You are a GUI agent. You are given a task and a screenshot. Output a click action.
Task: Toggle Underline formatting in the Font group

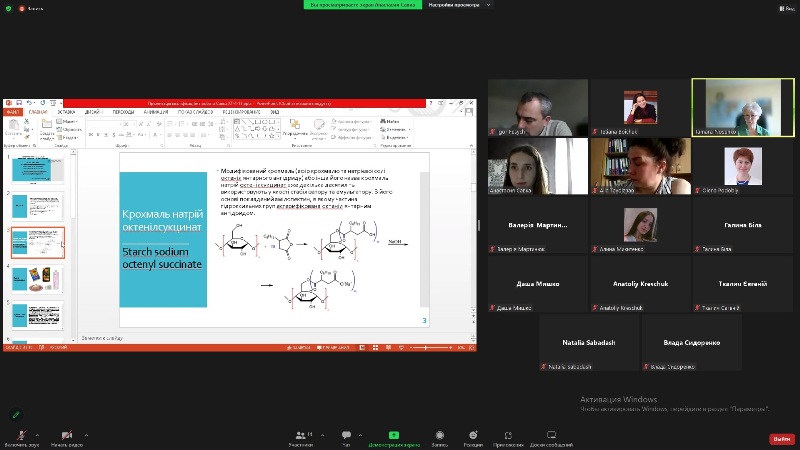(x=106, y=135)
